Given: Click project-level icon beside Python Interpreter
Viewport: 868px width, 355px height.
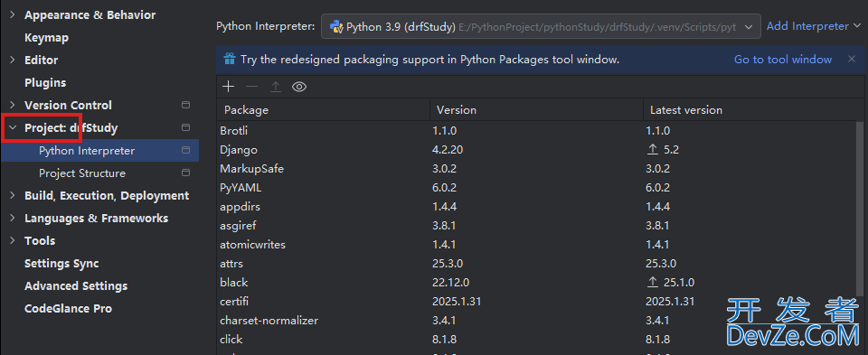Looking at the screenshot, I should (186, 150).
